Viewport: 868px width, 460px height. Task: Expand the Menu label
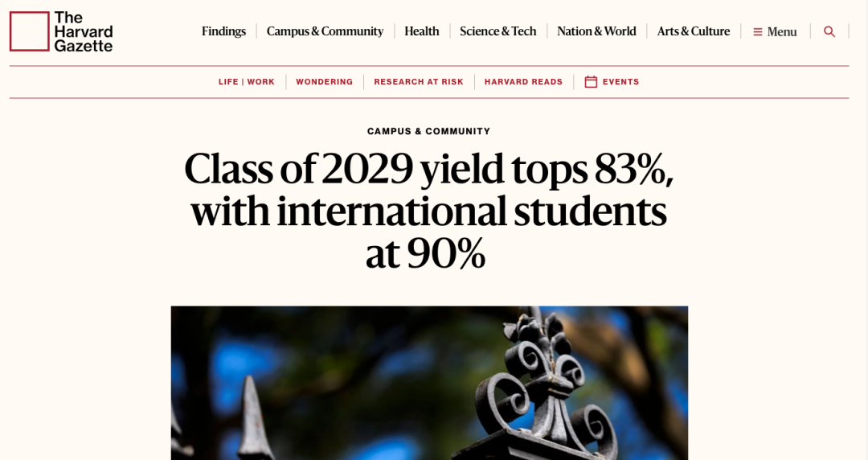pos(782,32)
